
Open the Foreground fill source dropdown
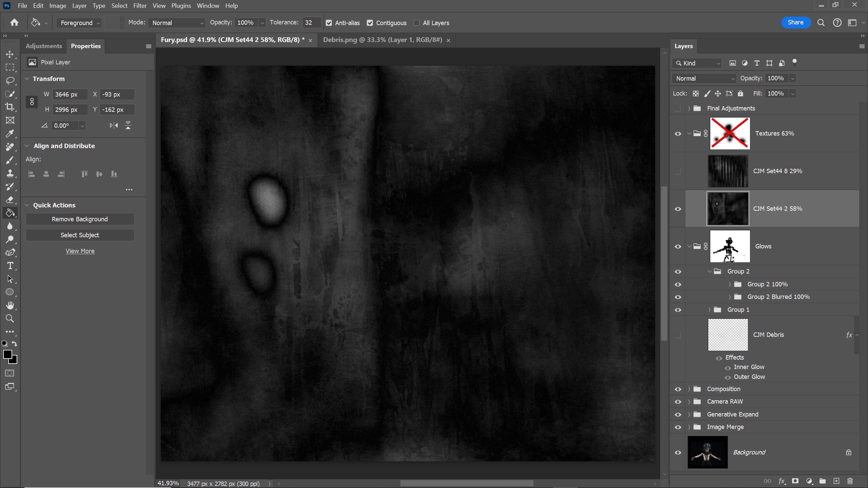pos(79,23)
